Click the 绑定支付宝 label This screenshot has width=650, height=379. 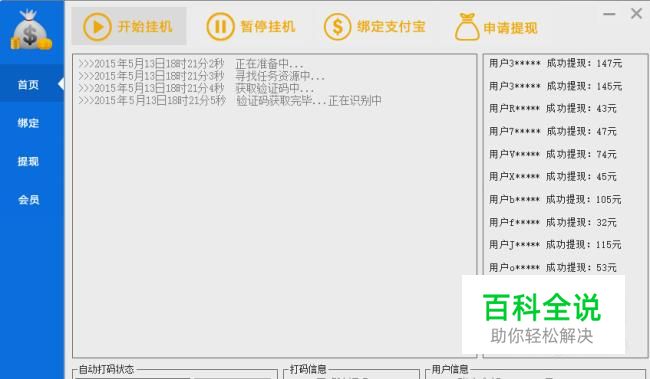[391, 27]
